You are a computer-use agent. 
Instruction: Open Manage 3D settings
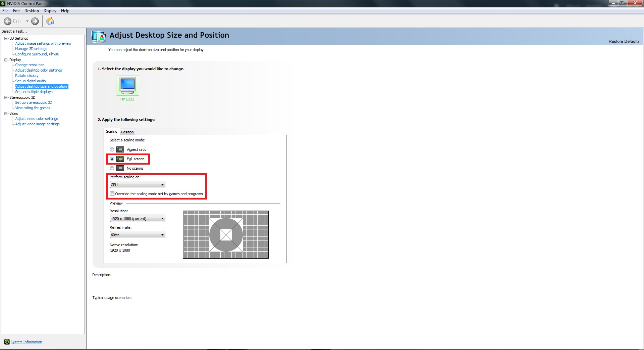point(31,49)
